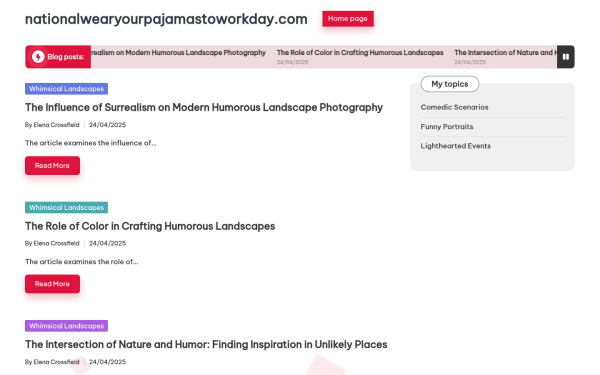Image resolution: width=600 pixels, height=375 pixels.
Task: Click the lightning bolt blog posts icon
Action: [38, 57]
